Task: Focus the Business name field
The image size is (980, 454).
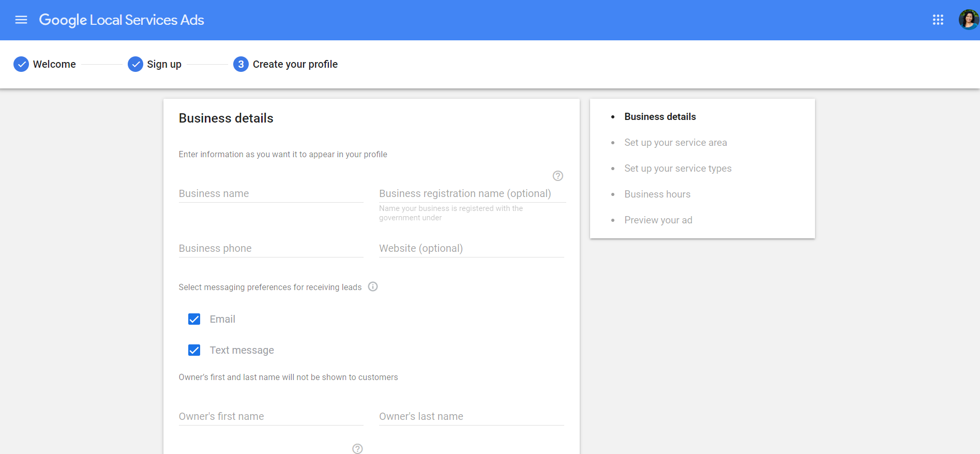Action: coord(271,193)
